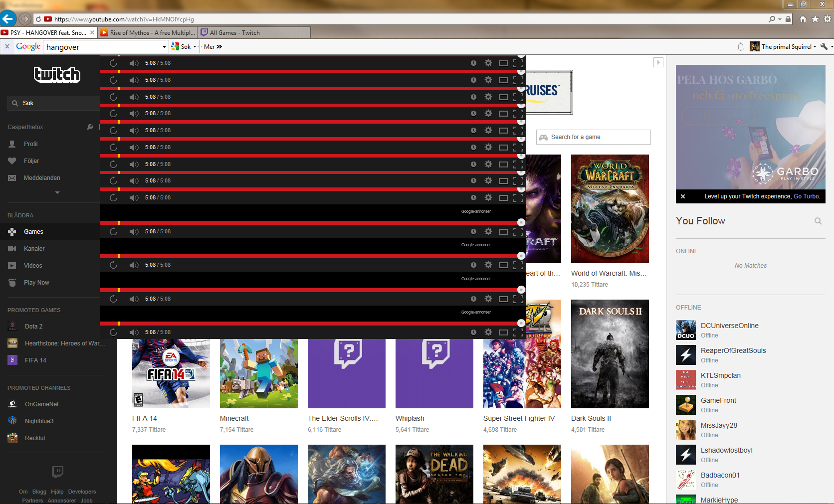Open the address bar search dropdown arrow
The height and width of the screenshot is (504, 834).
[x=780, y=19]
